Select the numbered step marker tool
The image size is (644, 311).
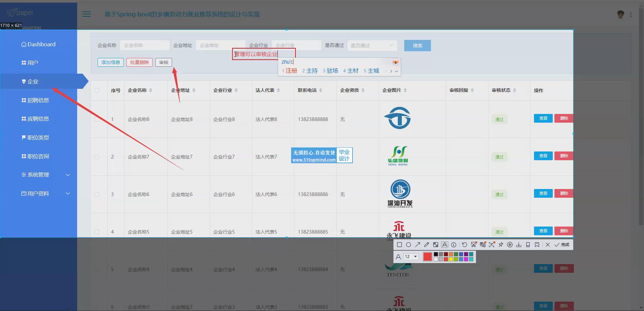(x=454, y=245)
